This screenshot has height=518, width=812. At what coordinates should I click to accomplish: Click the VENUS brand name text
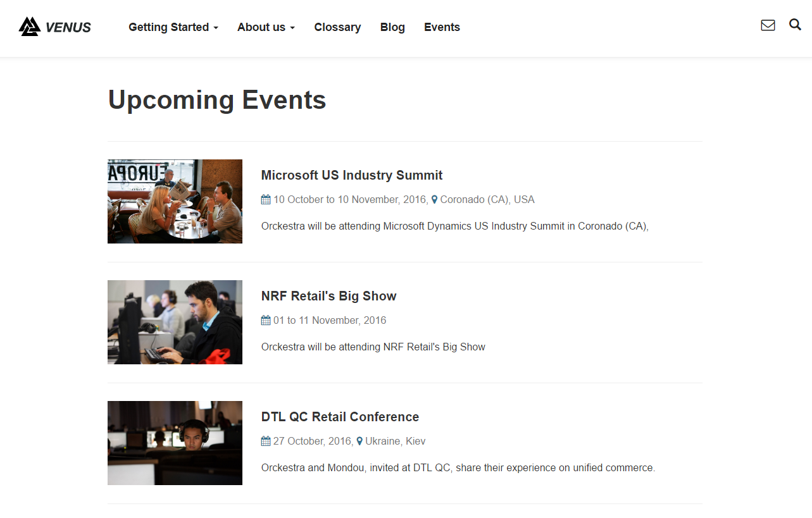(x=68, y=27)
